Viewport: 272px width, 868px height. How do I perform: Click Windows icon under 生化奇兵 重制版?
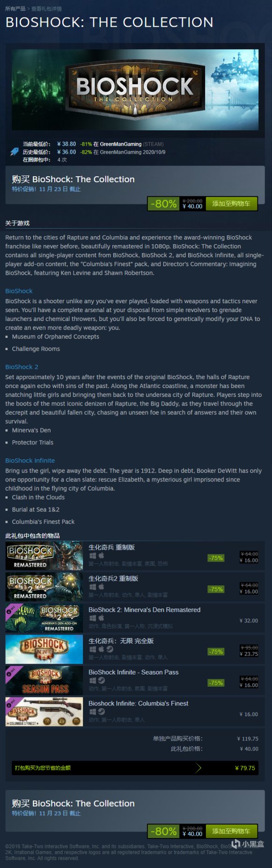coord(92,555)
